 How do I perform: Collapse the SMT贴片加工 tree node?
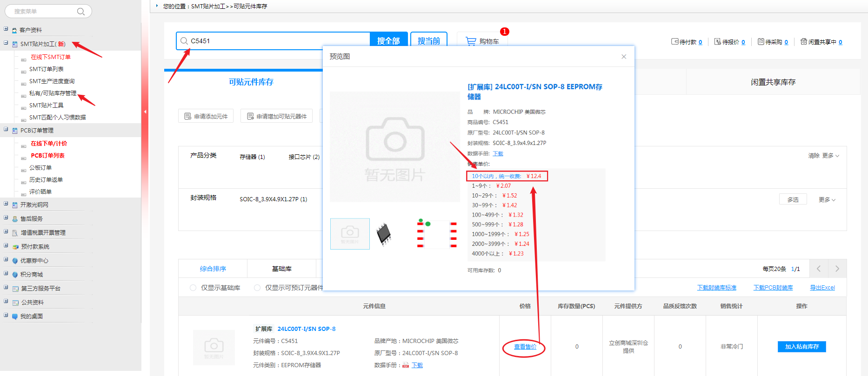(6, 43)
